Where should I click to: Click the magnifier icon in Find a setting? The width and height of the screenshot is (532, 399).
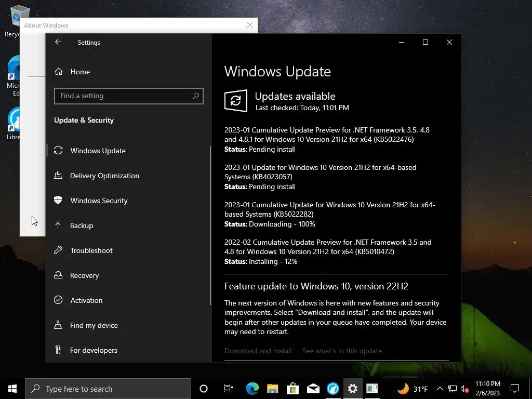click(196, 96)
